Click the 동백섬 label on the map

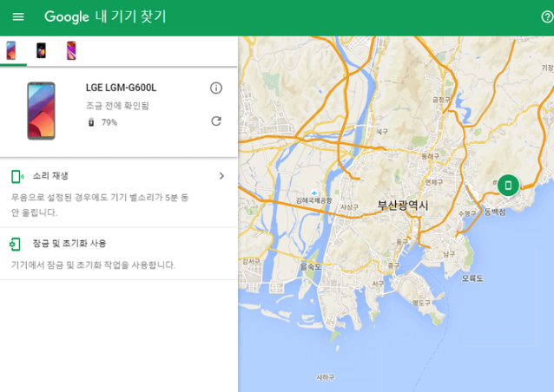(x=495, y=212)
